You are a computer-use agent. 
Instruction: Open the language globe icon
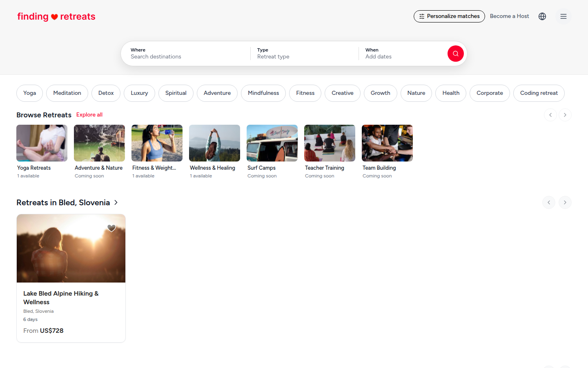pyautogui.click(x=542, y=16)
